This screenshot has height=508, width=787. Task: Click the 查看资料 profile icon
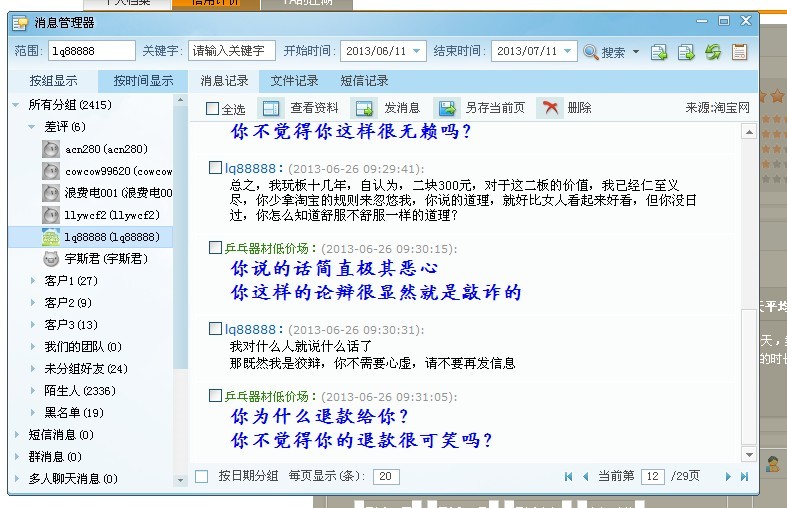click(x=271, y=108)
